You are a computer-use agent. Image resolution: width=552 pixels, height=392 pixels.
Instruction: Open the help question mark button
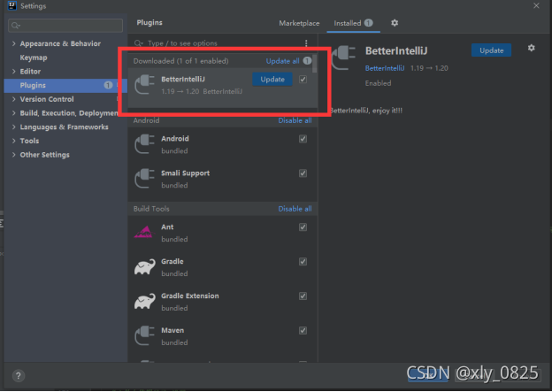pyautogui.click(x=19, y=376)
